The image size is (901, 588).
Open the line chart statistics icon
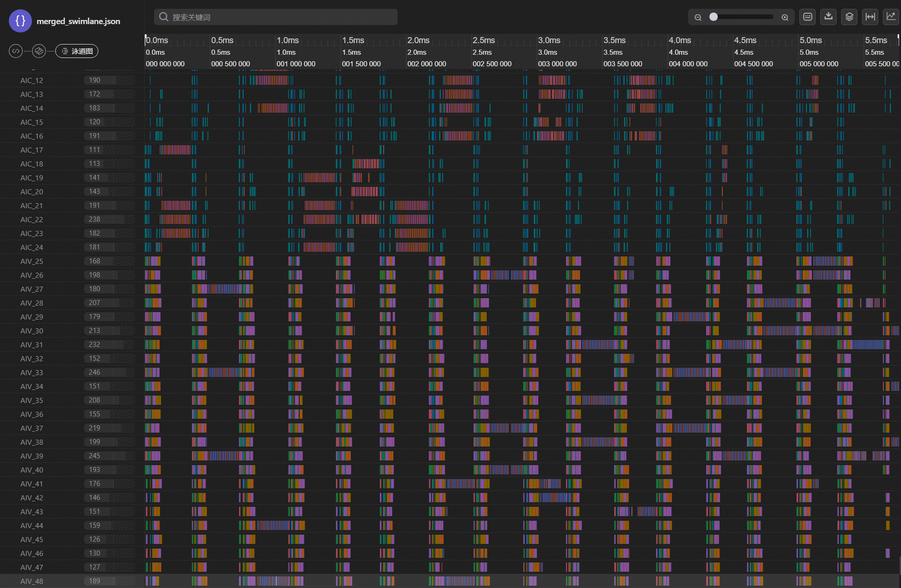coord(891,17)
